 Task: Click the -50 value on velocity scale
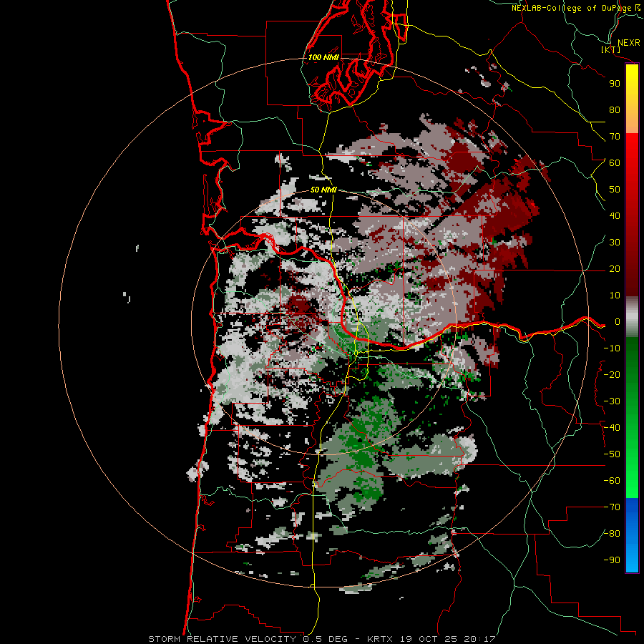coord(612,454)
